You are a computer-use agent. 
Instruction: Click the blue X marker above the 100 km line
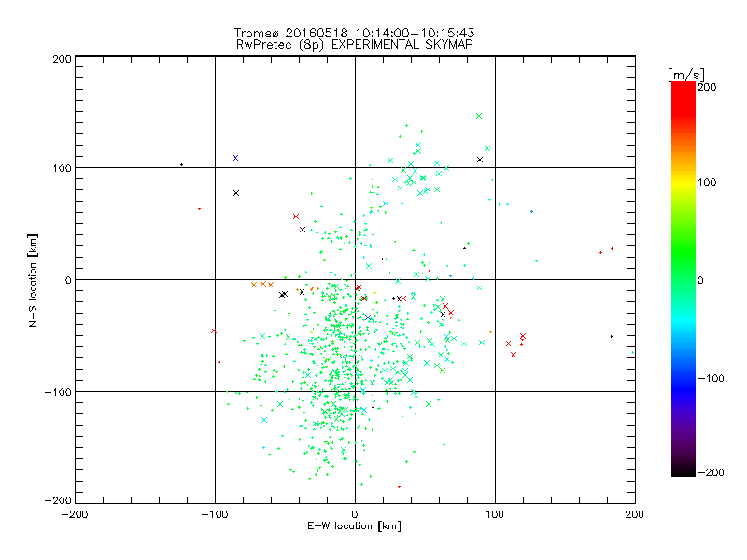235,158
